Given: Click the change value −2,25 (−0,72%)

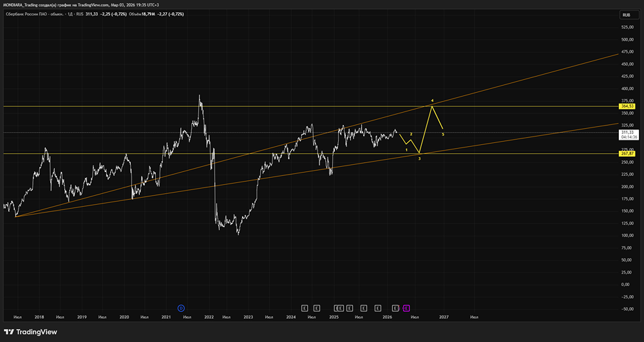Looking at the screenshot, I should tap(114, 14).
